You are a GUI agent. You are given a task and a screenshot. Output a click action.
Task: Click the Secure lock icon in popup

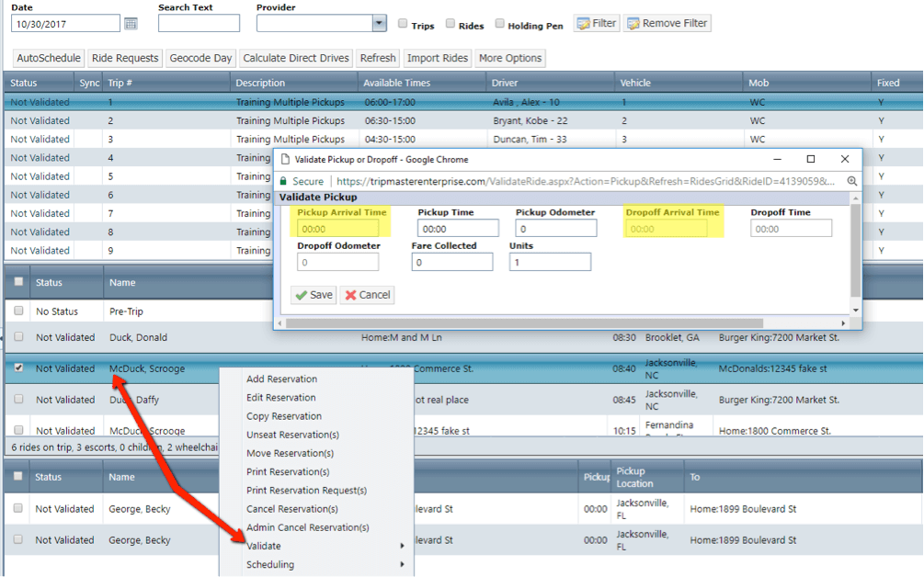click(285, 182)
